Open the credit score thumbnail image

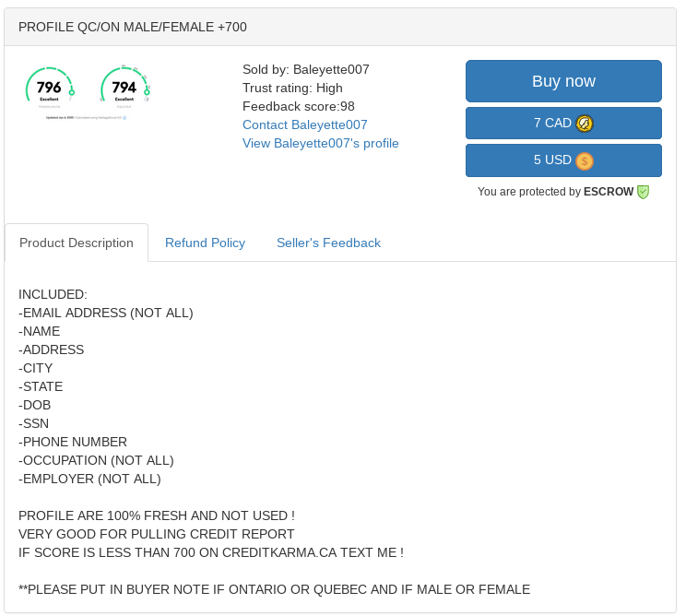(88, 93)
